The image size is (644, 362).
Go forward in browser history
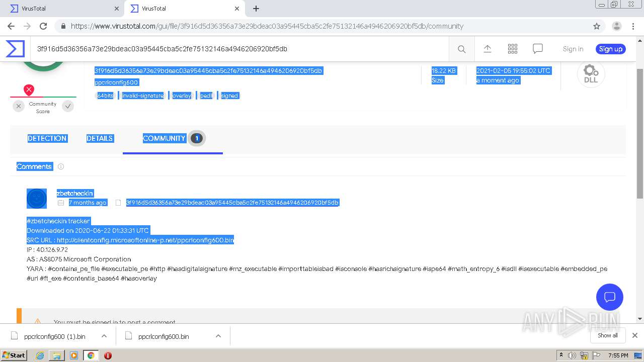[27, 26]
